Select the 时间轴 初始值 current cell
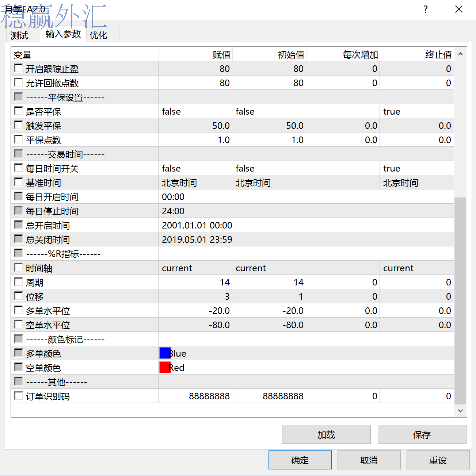The image size is (476, 476). click(x=269, y=268)
